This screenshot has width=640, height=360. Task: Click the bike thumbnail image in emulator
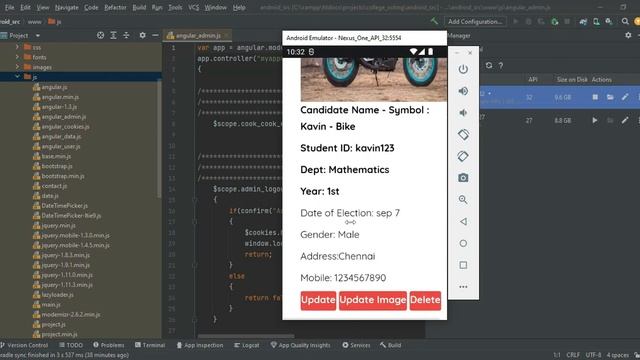tap(373, 79)
